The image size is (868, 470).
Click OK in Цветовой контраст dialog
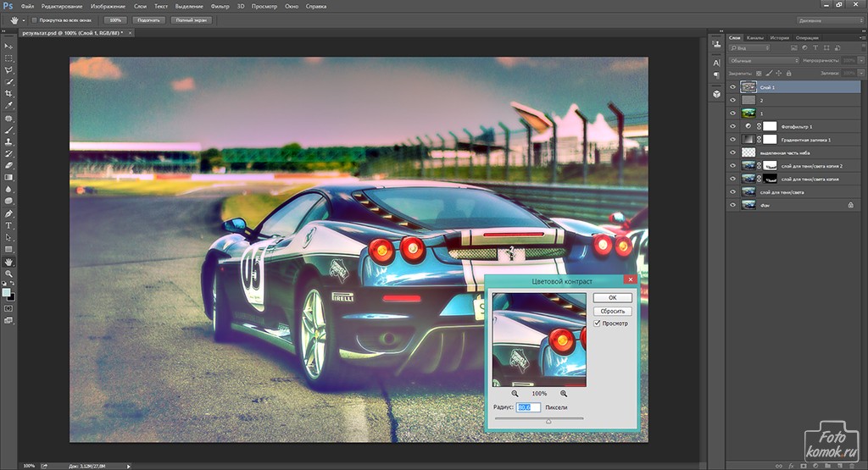pyautogui.click(x=612, y=297)
